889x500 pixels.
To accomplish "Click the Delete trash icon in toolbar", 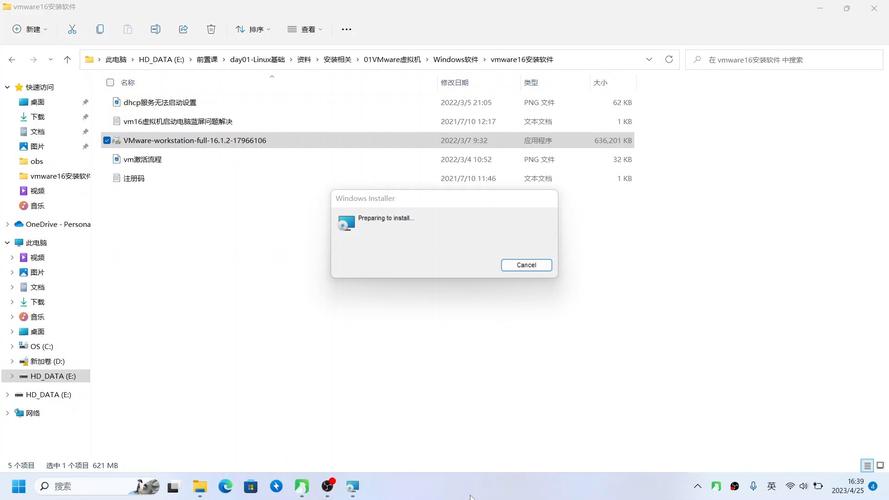I will coord(211,29).
